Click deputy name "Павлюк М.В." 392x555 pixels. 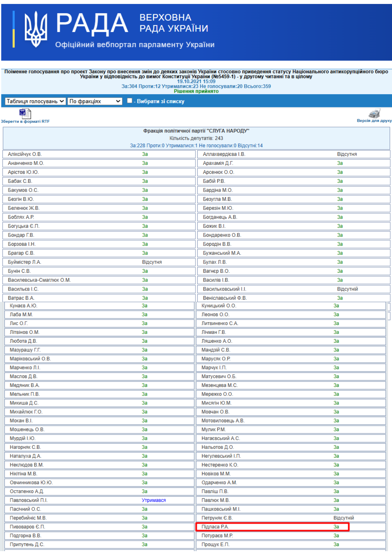click(215, 500)
